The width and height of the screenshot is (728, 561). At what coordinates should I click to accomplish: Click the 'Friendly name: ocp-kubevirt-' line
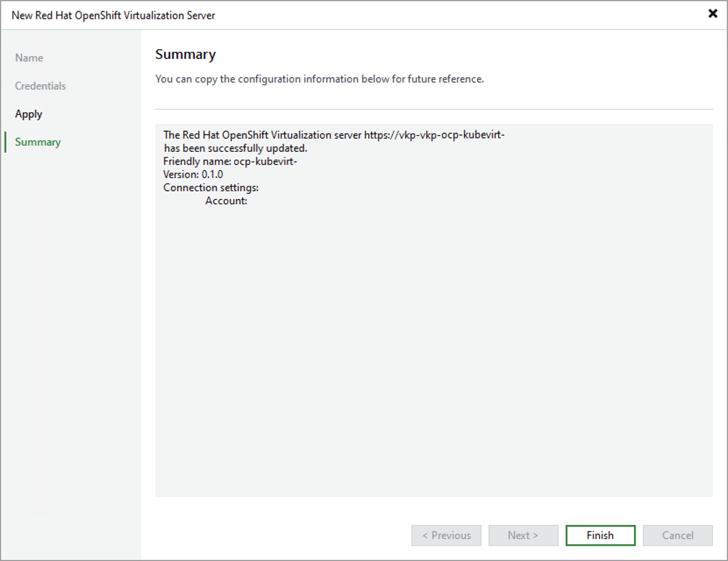(230, 161)
